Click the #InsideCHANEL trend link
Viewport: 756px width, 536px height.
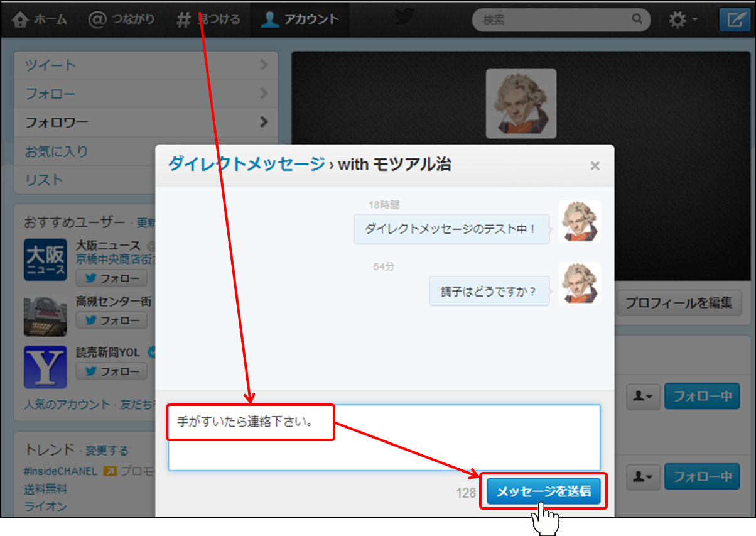(x=61, y=471)
